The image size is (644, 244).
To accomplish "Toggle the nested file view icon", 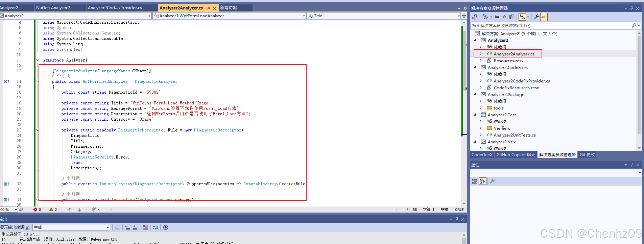I will click(x=522, y=17).
